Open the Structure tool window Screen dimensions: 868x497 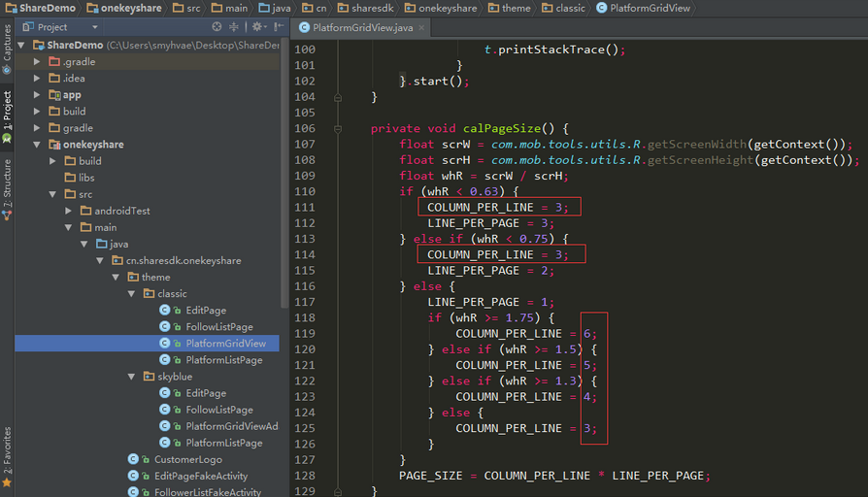(7, 190)
